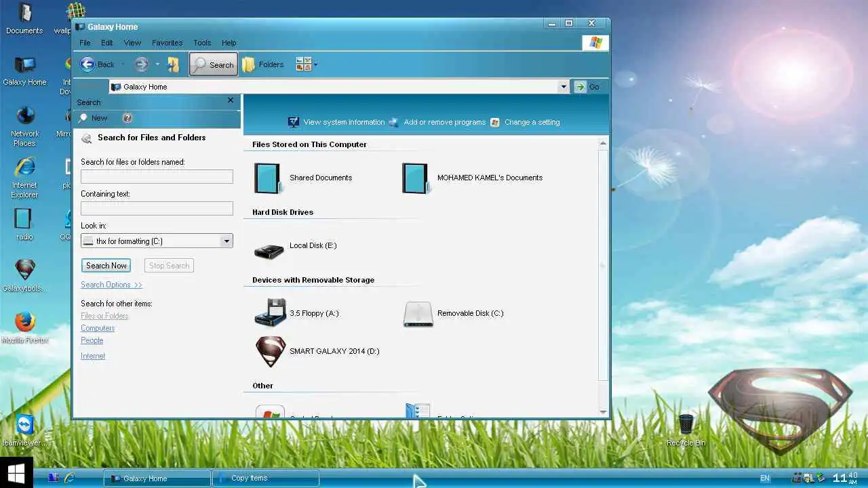Viewport: 868px width, 488px height.
Task: Click the Stop Search button
Action: pyautogui.click(x=169, y=266)
